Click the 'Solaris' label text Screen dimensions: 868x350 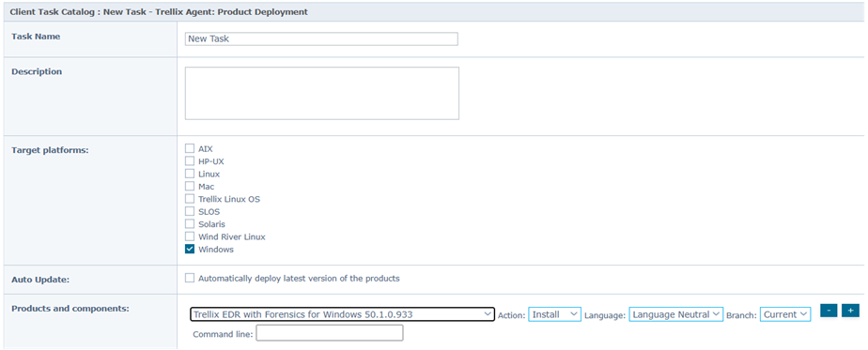coord(211,224)
